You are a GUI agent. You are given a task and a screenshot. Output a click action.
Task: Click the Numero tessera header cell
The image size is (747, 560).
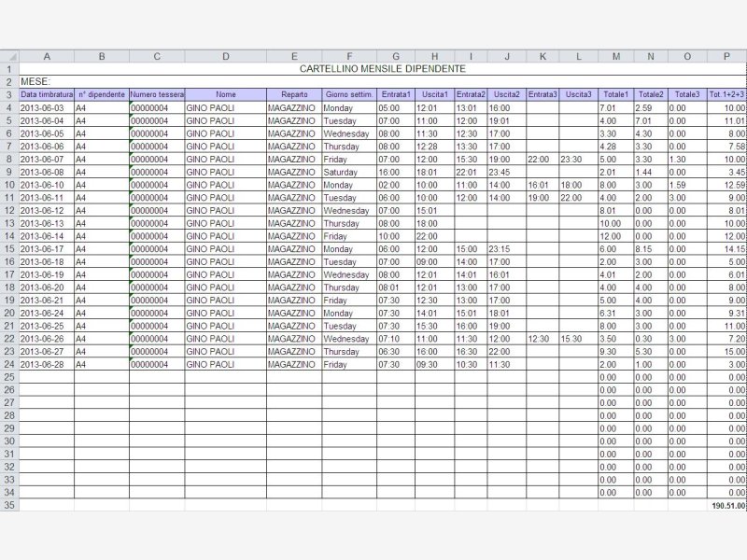pyautogui.click(x=157, y=94)
